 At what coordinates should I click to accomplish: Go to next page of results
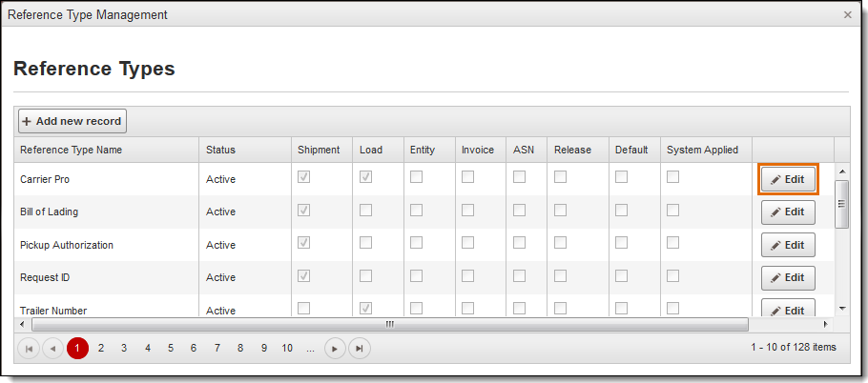(x=335, y=349)
